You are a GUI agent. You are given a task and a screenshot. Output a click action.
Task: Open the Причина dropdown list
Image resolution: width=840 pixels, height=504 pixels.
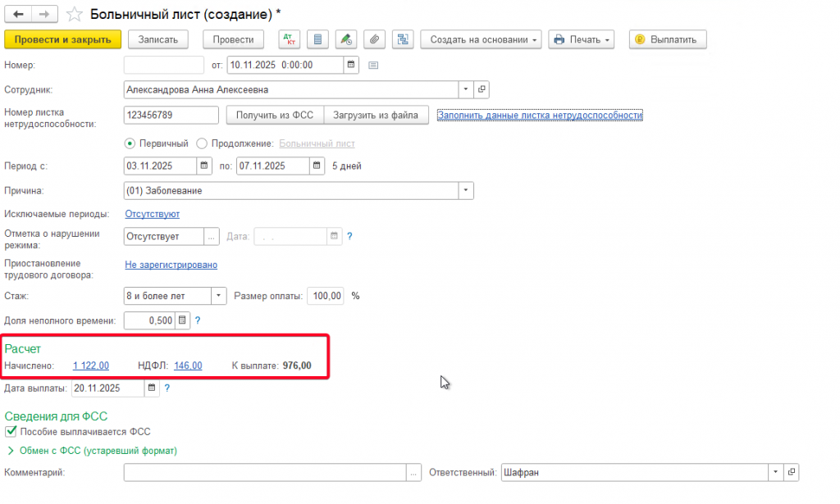click(466, 190)
